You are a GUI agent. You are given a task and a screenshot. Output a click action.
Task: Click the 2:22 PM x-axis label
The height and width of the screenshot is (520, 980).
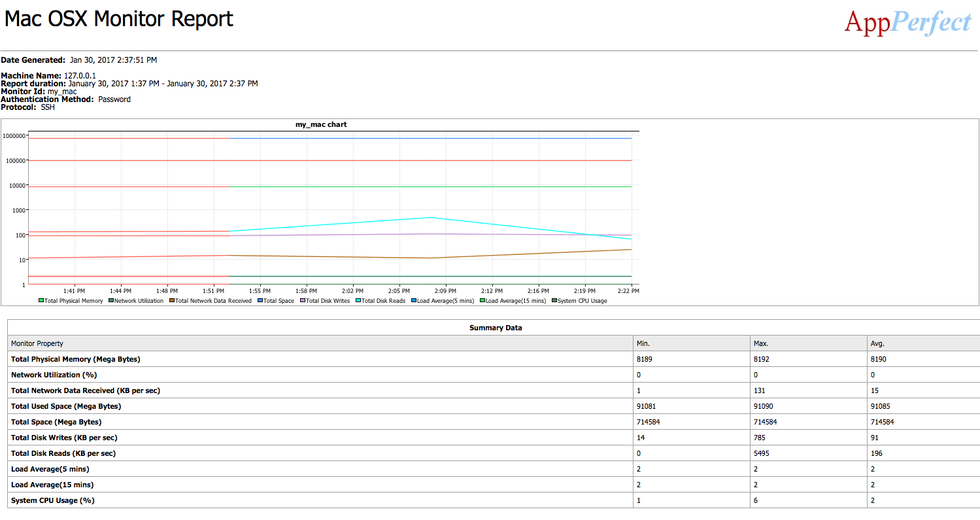point(628,290)
